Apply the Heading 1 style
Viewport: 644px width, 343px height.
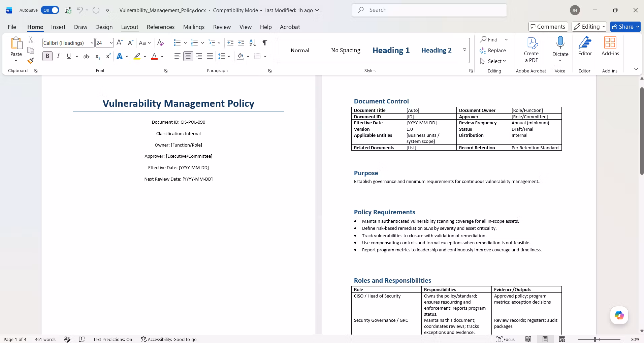391,50
